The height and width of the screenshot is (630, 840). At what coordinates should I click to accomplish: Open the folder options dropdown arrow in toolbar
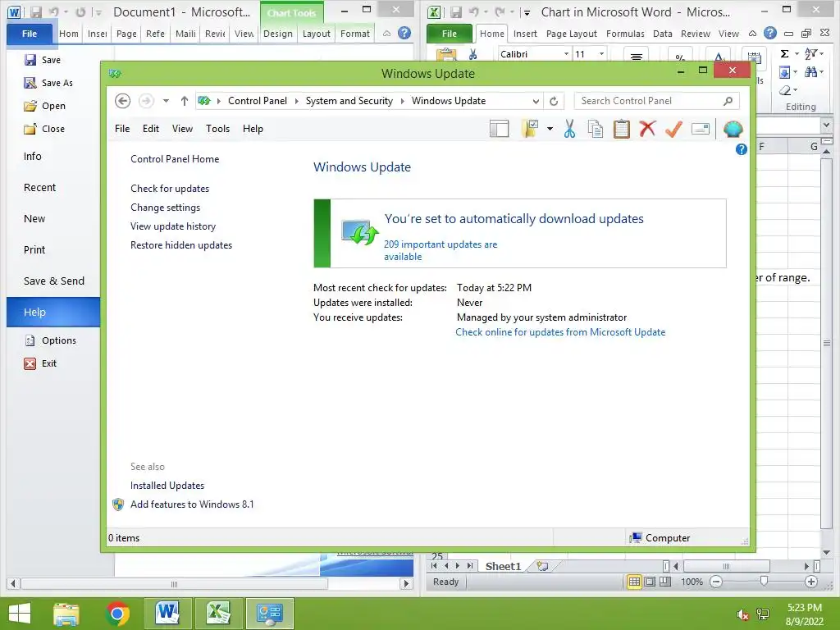tap(550, 129)
